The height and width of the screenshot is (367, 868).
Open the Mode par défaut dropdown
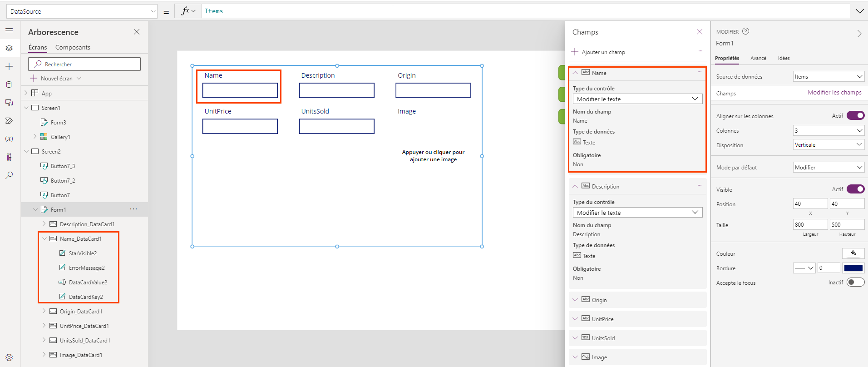pyautogui.click(x=829, y=167)
